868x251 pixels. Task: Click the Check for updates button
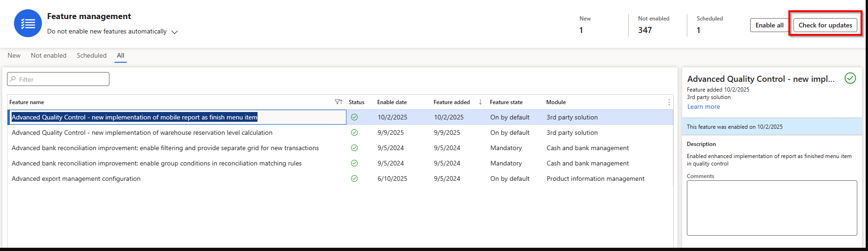pos(825,25)
